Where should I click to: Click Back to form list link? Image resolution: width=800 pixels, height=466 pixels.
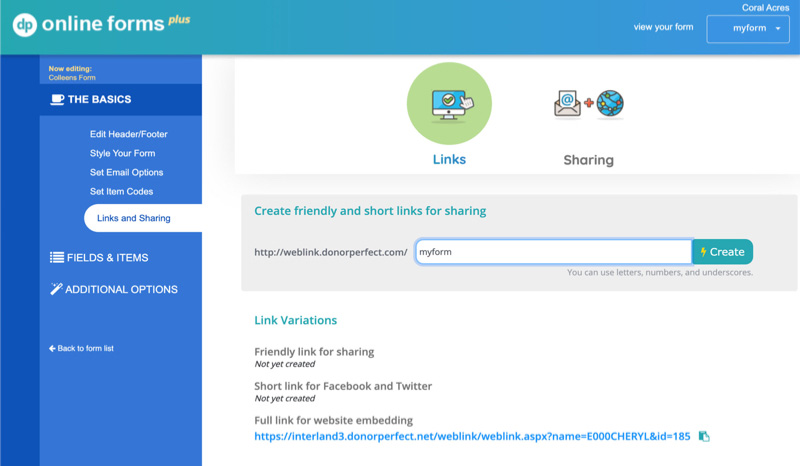(x=81, y=349)
